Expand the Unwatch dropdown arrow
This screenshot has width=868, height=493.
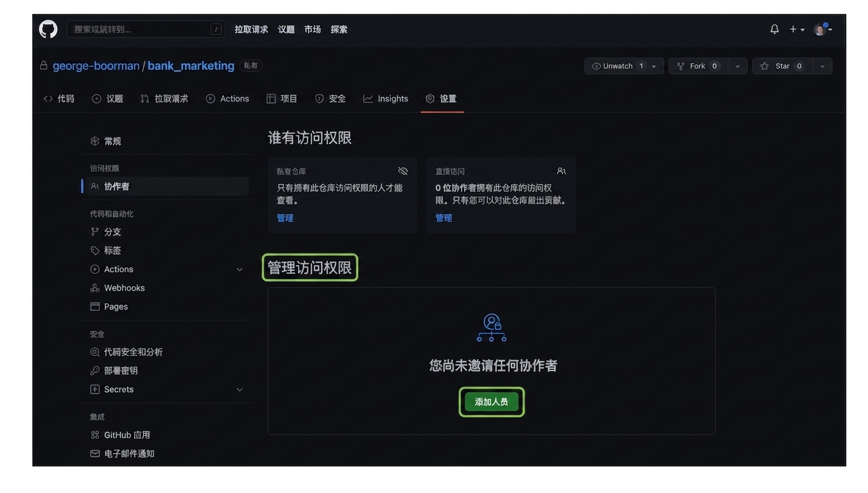655,66
